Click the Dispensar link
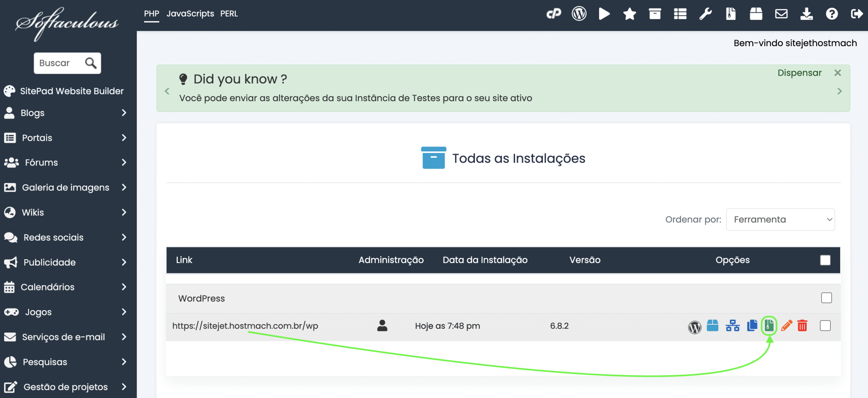Viewport: 868px width, 398px height. pos(800,73)
